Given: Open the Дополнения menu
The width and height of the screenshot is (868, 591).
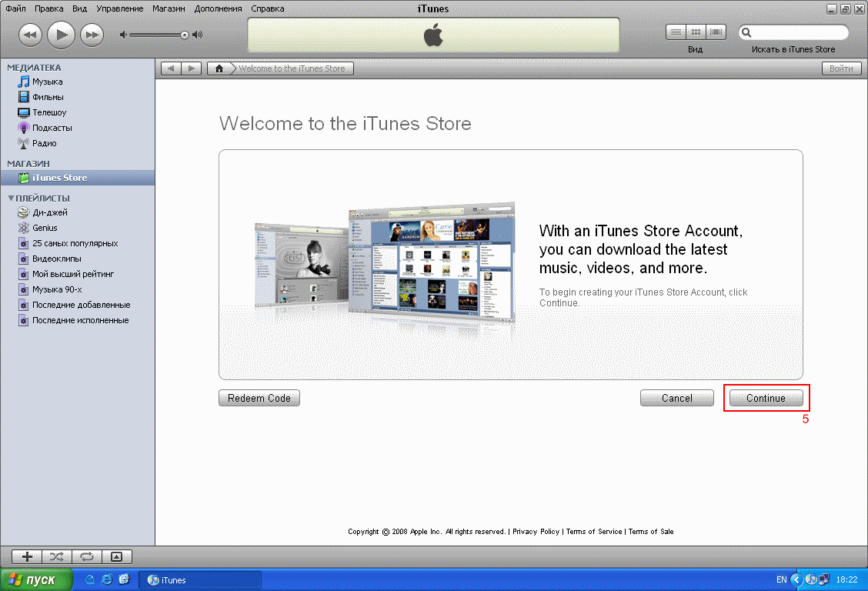Looking at the screenshot, I should (218, 8).
